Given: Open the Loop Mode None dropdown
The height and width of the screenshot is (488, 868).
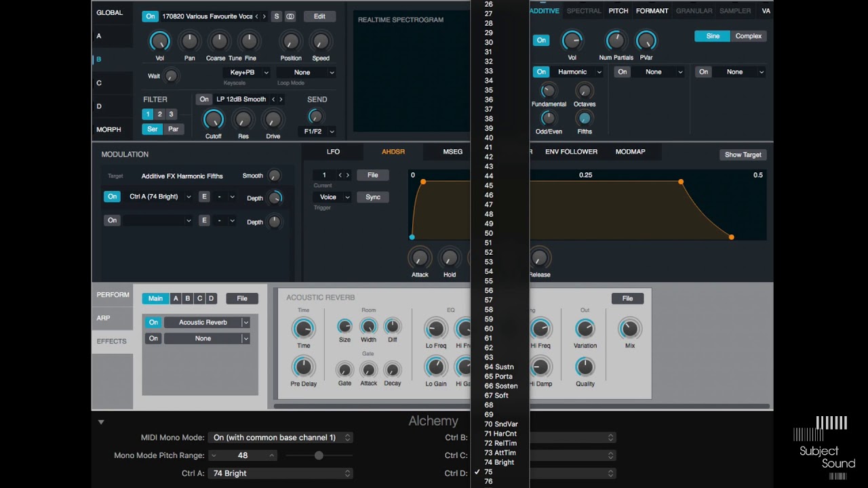Looking at the screenshot, I should [305, 73].
